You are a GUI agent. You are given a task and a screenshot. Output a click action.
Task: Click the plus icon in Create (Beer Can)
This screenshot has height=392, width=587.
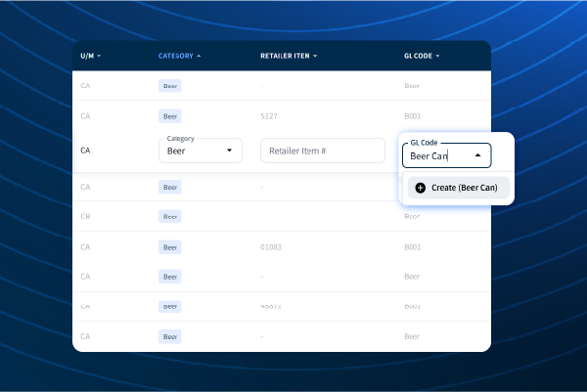tap(421, 188)
